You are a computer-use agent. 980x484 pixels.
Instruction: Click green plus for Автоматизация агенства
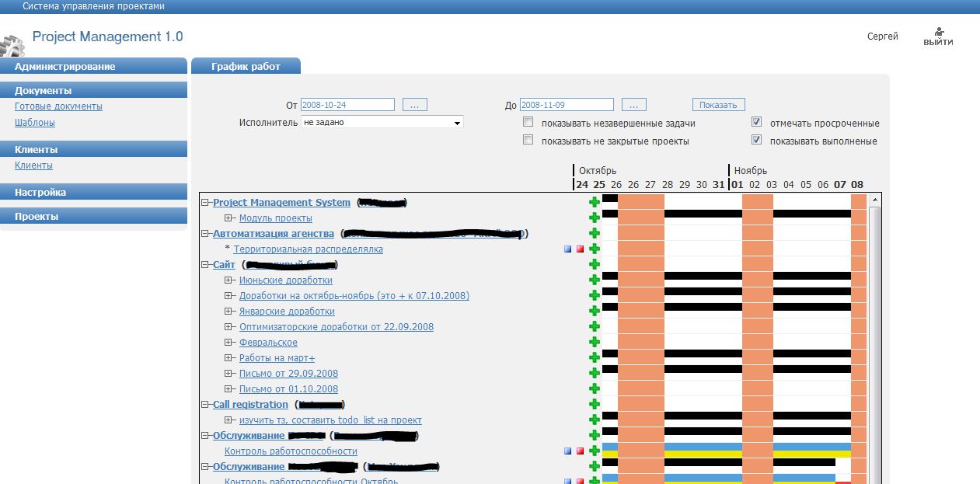click(595, 233)
